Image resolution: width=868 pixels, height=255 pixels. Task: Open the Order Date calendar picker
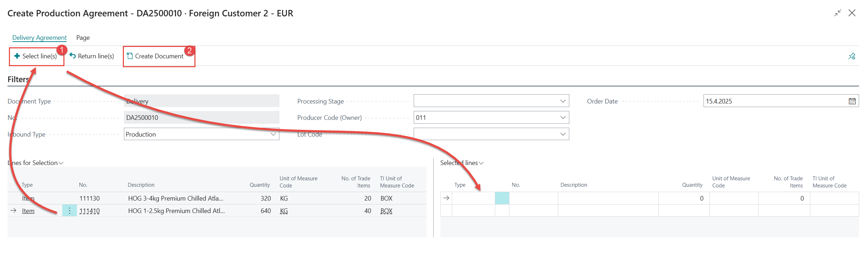(x=852, y=101)
